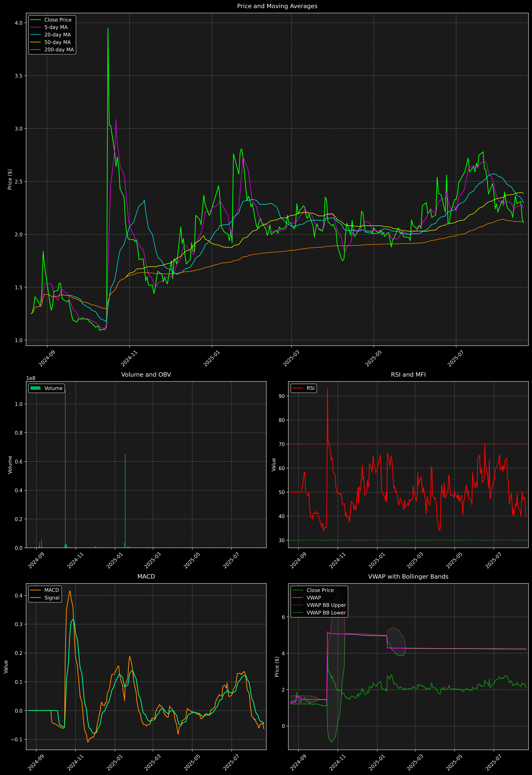Click the Price and Moving Averages title

277,6
